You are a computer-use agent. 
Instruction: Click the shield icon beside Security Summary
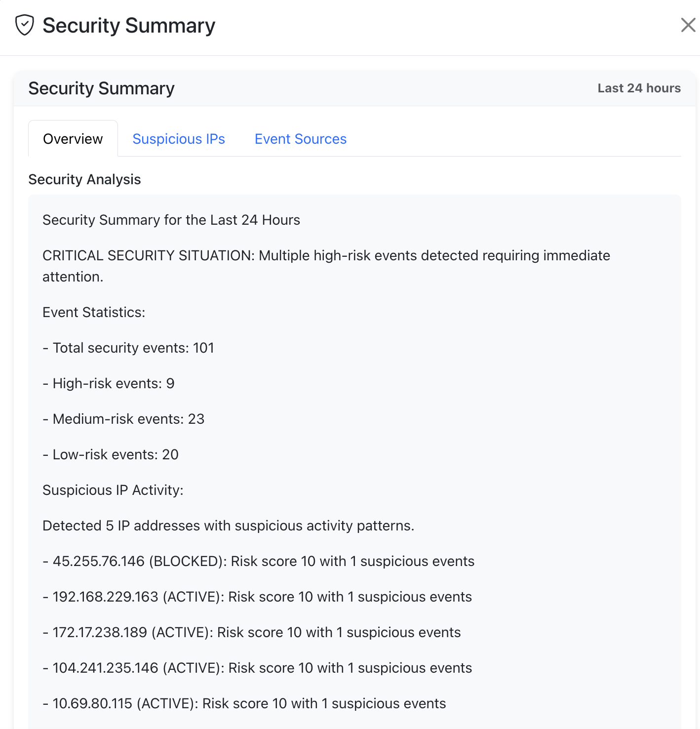point(24,25)
